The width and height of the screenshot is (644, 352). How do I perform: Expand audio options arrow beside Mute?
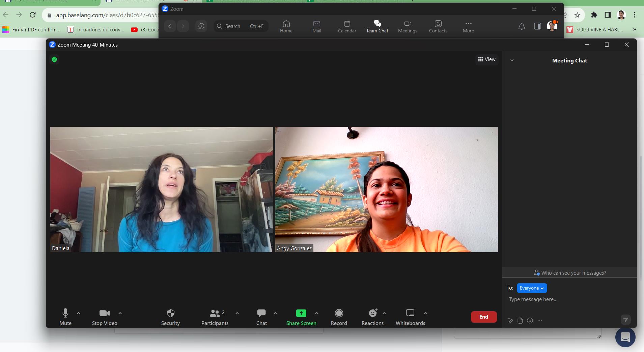click(79, 313)
